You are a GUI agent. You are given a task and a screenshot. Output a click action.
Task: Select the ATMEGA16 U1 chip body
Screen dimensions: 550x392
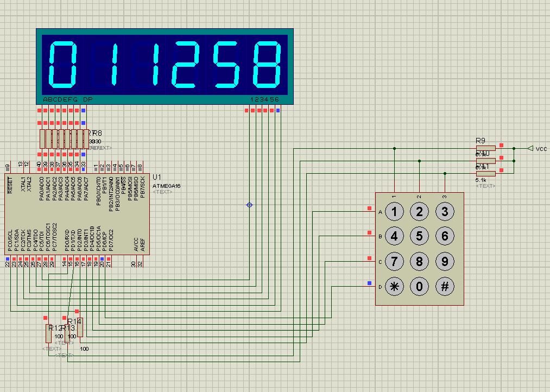coord(77,214)
